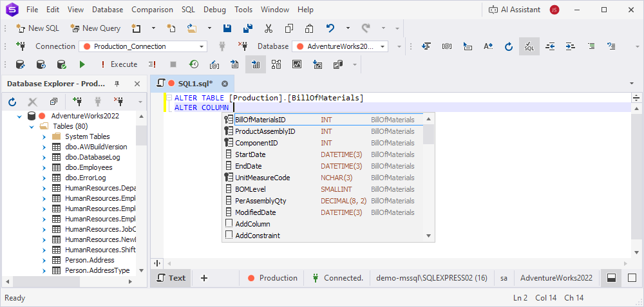This screenshot has height=307, width=644.
Task: Click the Cut scissors icon
Action: tap(269, 28)
